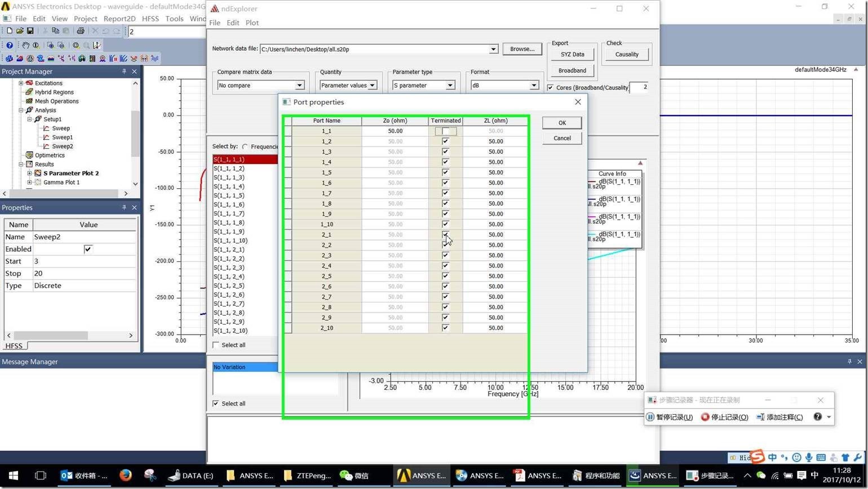Save the project with the floppy disk icon
868x489 pixels.
30,31
